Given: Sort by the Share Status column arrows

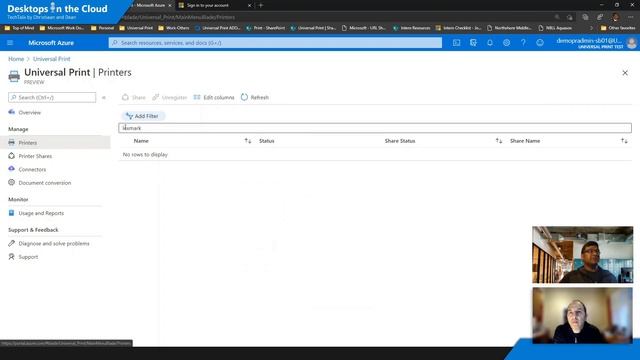Looking at the screenshot, I should pos(499,141).
